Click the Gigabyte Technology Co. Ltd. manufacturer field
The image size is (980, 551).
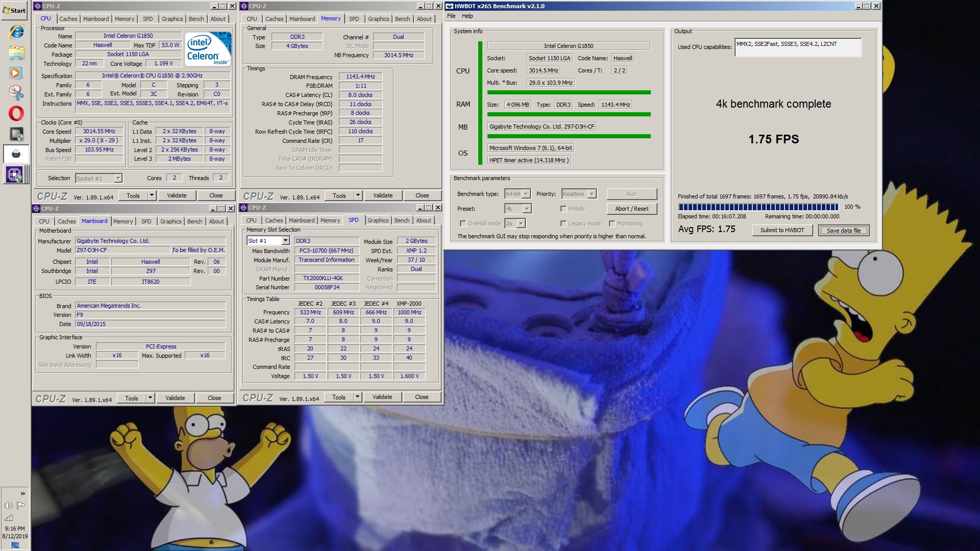151,241
